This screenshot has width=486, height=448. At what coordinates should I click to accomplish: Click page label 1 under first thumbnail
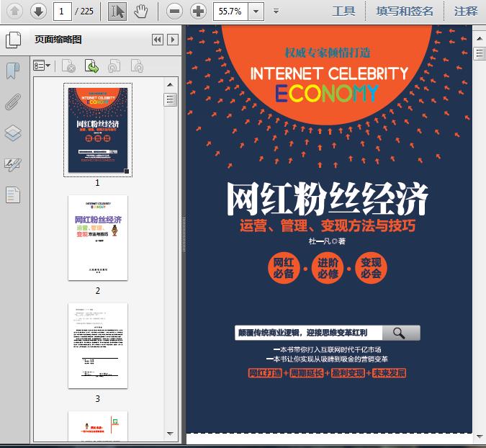click(x=97, y=183)
